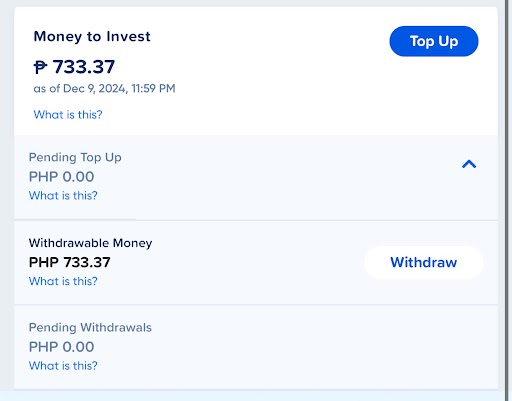512x401 pixels.
Task: Click the PHP 733.37 withdrawable amount
Action: [69, 262]
